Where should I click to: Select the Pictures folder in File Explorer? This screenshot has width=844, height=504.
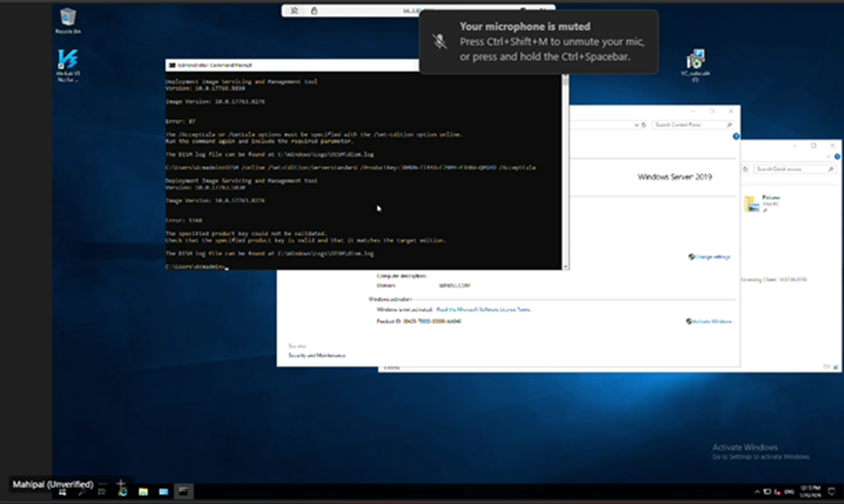[762, 204]
